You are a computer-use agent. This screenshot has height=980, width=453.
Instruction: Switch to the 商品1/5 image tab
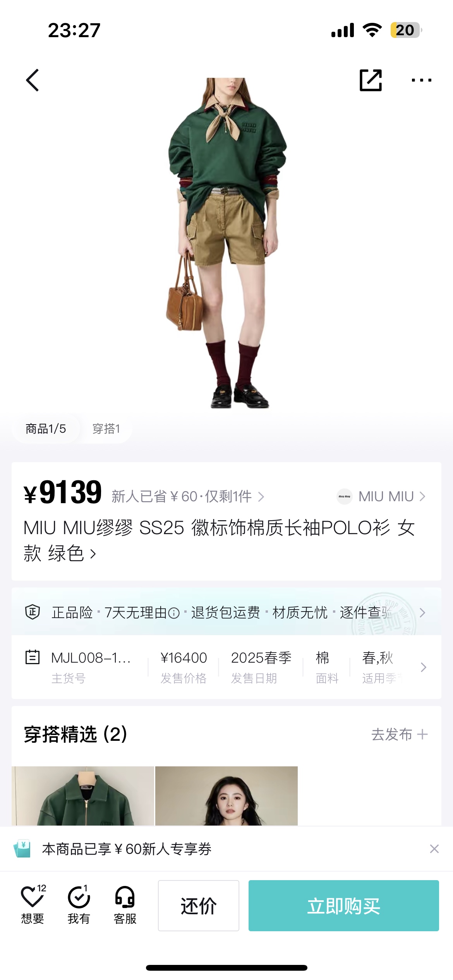[x=46, y=428]
